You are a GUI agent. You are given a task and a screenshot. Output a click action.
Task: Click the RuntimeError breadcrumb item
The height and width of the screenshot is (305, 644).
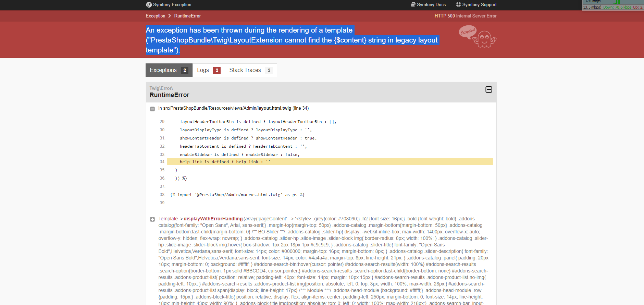pyautogui.click(x=187, y=16)
